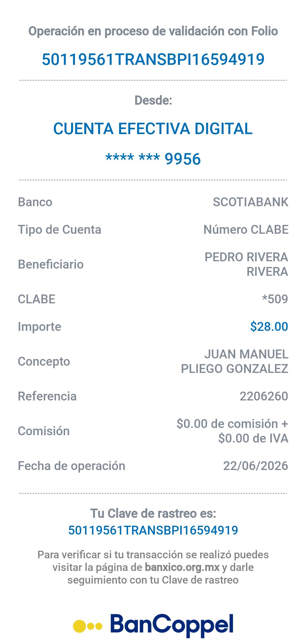Viewport: 306px width, 644px height.
Task: Click the BanCoppel logo
Action: coord(153,625)
